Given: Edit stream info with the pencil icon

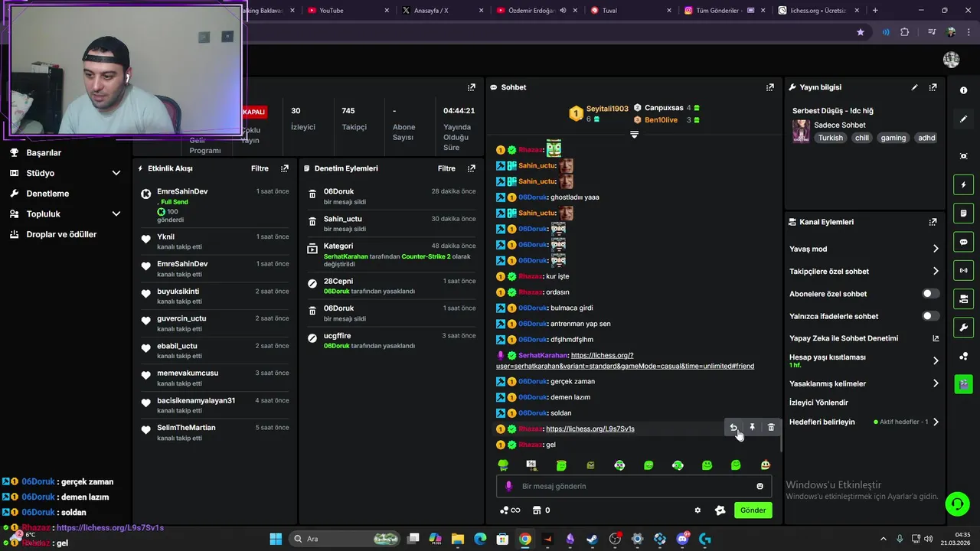Looking at the screenshot, I should (x=914, y=87).
